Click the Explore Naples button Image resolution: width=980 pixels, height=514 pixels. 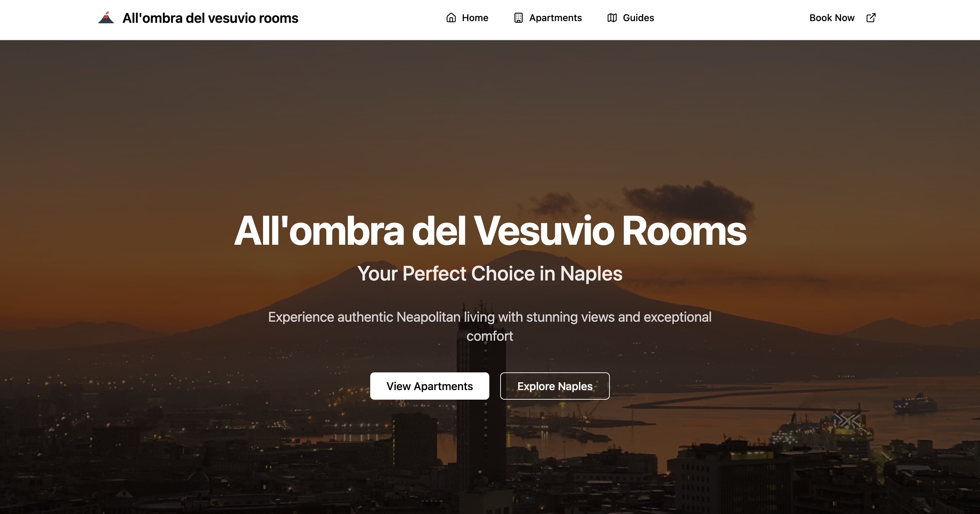coord(555,386)
